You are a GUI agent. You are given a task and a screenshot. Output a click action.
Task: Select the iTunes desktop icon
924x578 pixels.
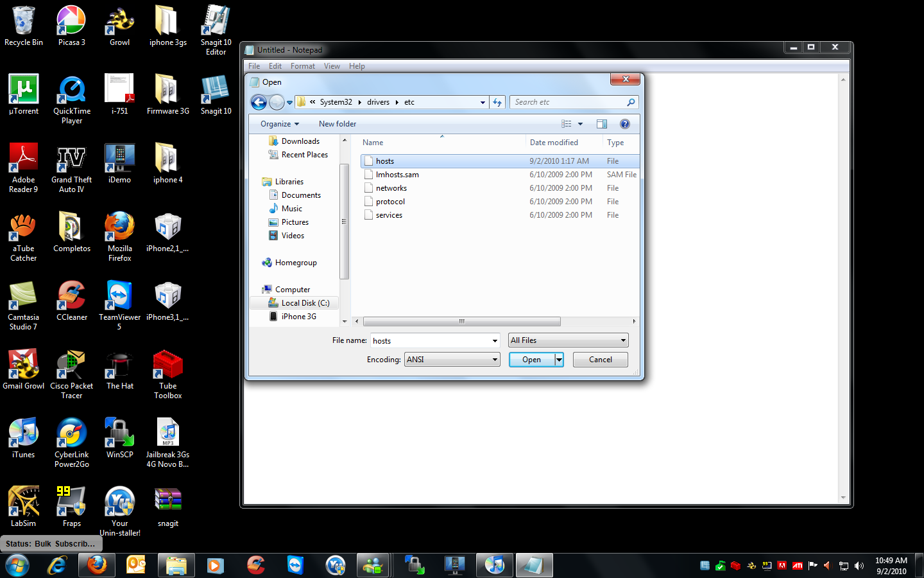coord(24,439)
